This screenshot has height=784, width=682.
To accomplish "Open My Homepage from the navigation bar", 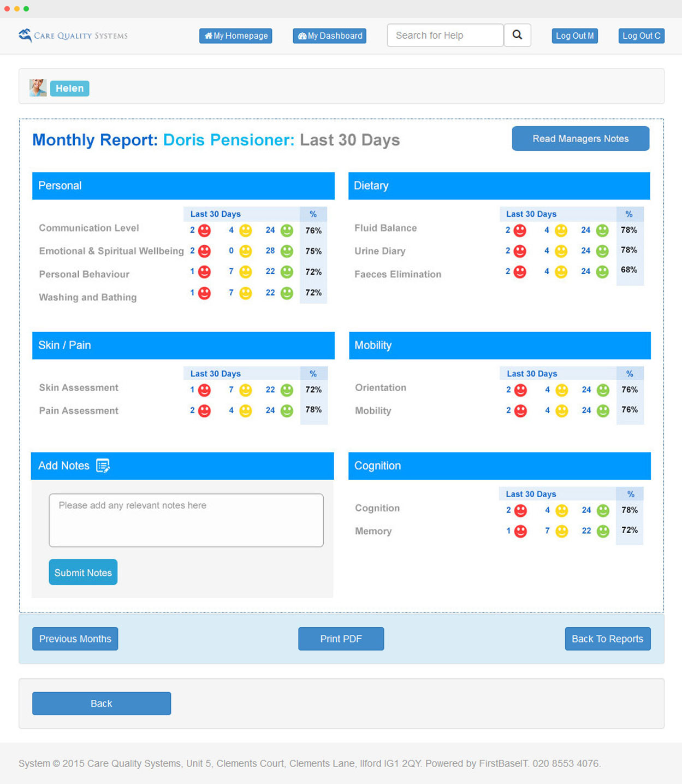I will pyautogui.click(x=236, y=36).
